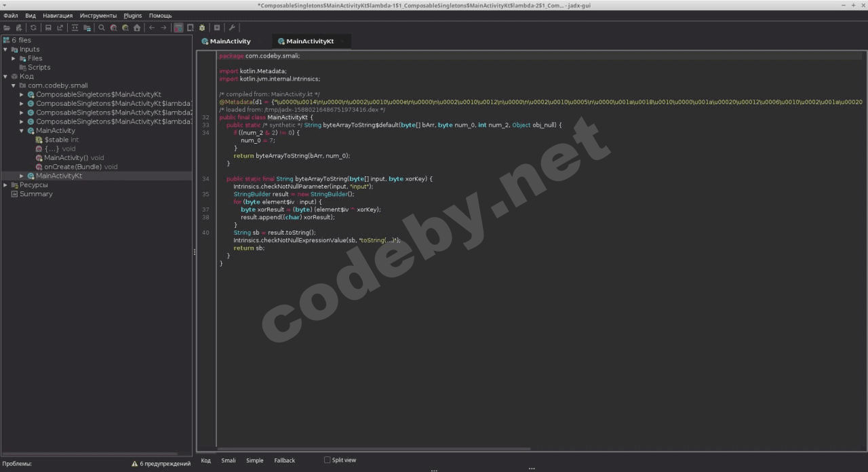Click import kotlin.Metadata line
868x472 pixels.
pos(253,71)
